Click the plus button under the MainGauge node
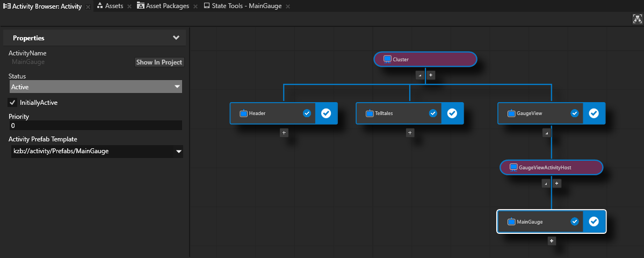 (551, 241)
